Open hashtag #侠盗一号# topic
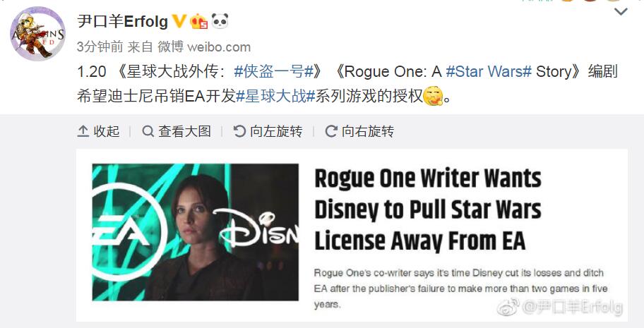Image resolution: width=644 pixels, height=328 pixels. 273,71
